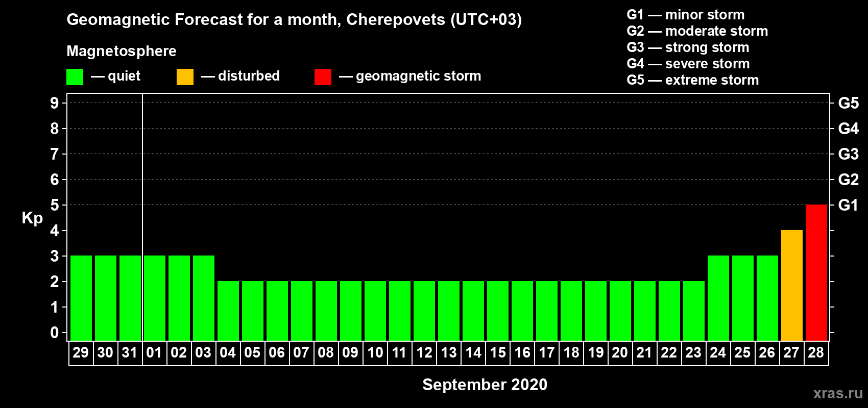The image size is (868, 408).
Task: Click the green bar for day 10
Action: 375,311
